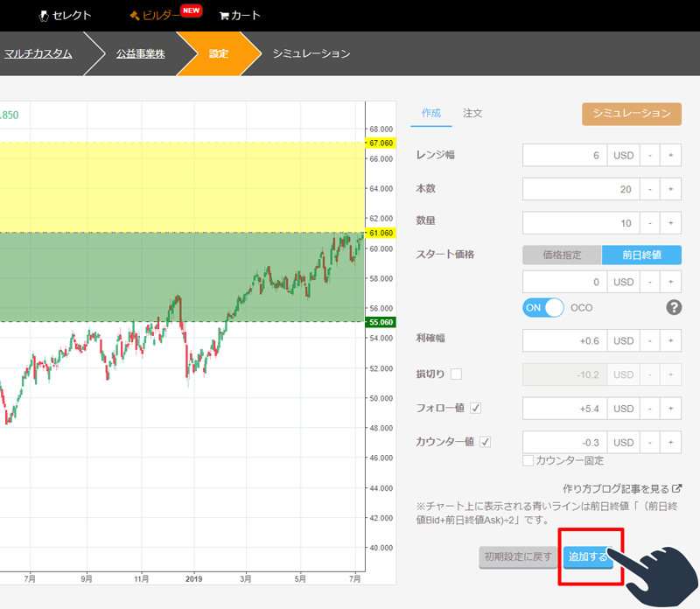Screen dimensions: 700x609
Task: Decrease レンジ幅 with minus button
Action: click(650, 155)
